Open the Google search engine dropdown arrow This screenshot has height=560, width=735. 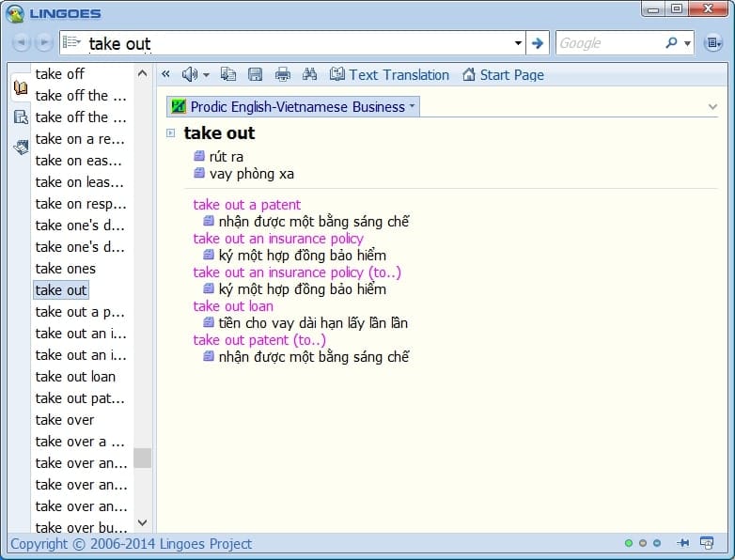687,43
